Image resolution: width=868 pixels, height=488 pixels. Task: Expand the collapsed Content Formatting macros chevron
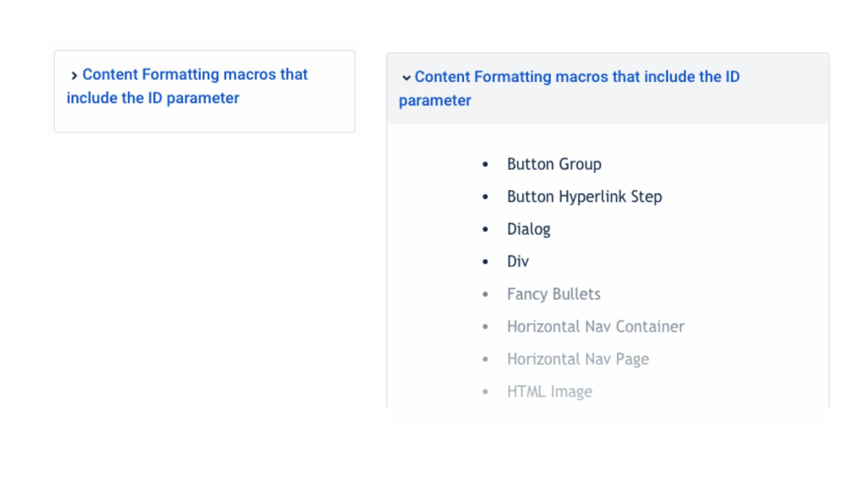click(x=74, y=75)
